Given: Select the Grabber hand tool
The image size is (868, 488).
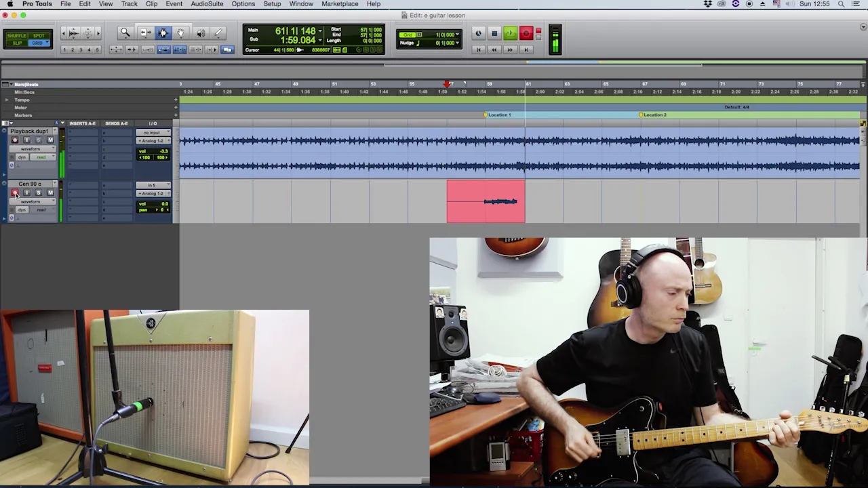Looking at the screenshot, I should pyautogui.click(x=181, y=33).
